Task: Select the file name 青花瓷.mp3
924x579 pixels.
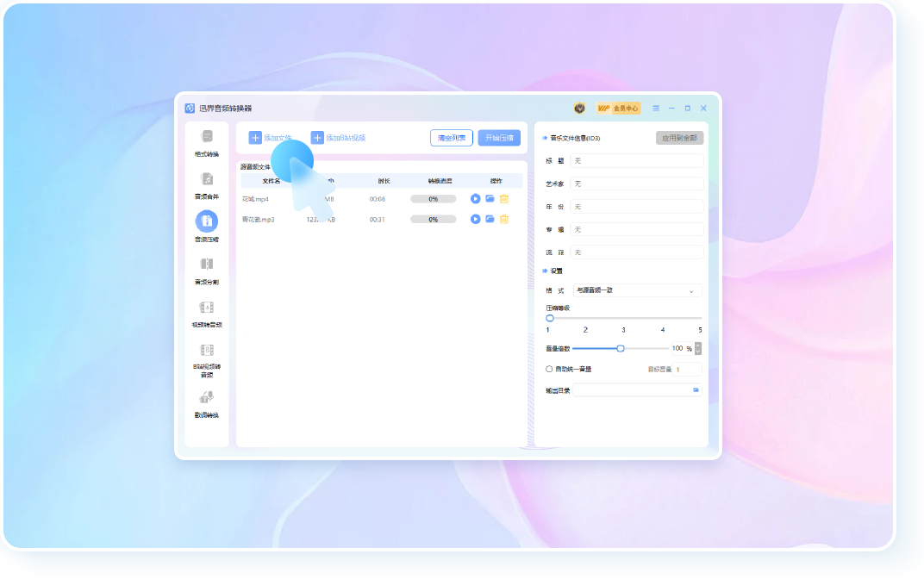Action: (258, 219)
